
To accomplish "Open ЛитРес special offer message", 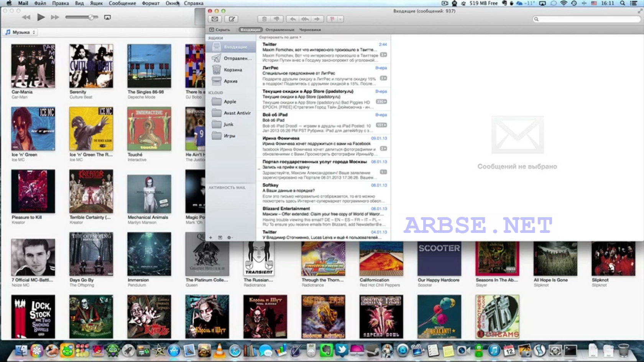I will (324, 75).
